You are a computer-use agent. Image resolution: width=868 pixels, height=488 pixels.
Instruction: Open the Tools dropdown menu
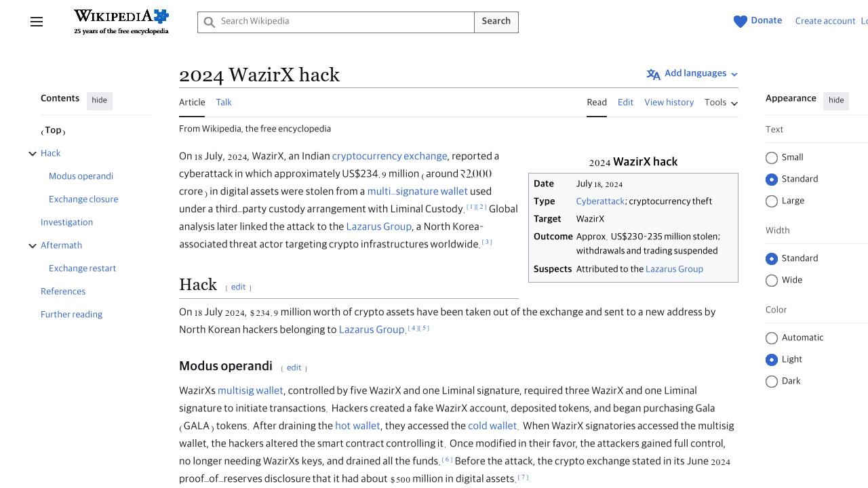click(x=721, y=102)
